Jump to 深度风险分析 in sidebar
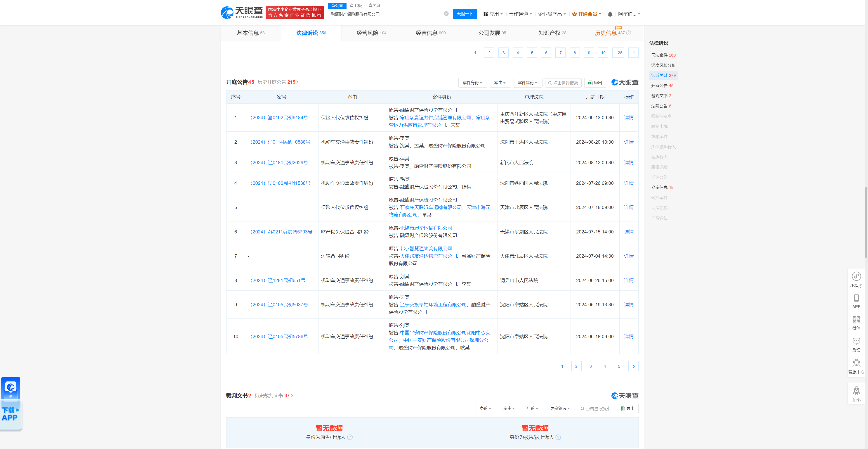Image resolution: width=868 pixels, height=449 pixels. tap(663, 65)
